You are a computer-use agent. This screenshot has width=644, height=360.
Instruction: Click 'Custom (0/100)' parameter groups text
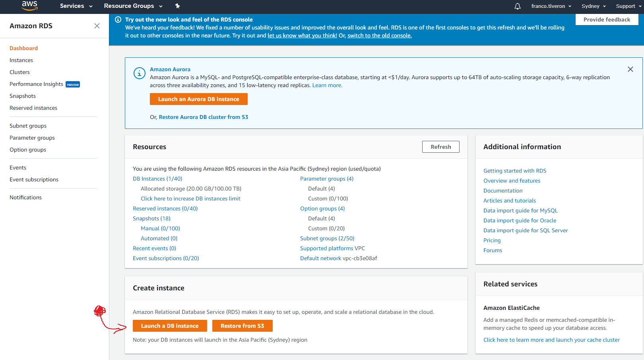[328, 198]
